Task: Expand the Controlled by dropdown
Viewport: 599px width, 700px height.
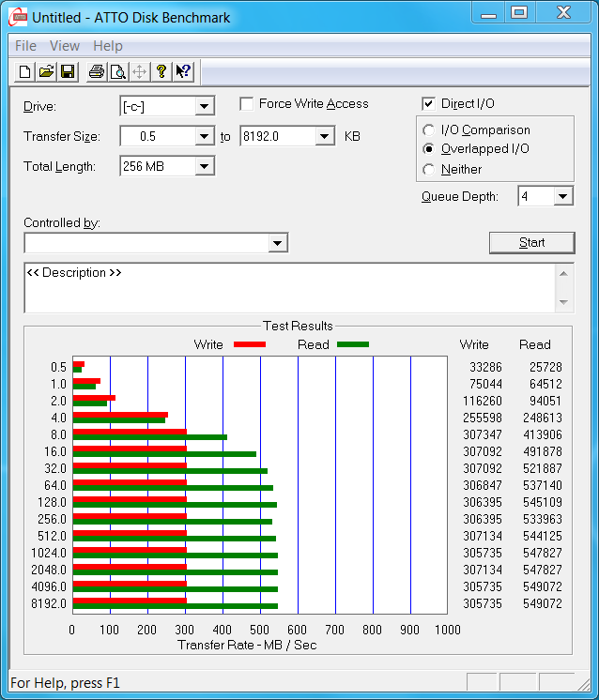Action: pyautogui.click(x=277, y=243)
